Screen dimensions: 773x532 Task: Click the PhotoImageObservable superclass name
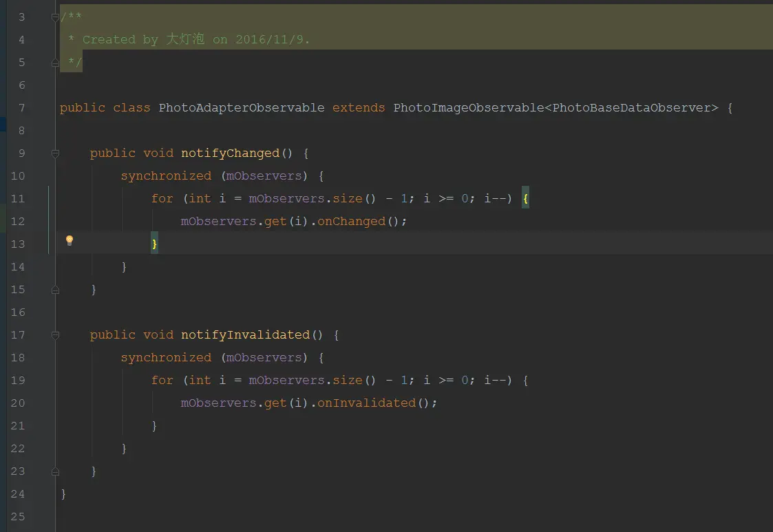tap(468, 107)
